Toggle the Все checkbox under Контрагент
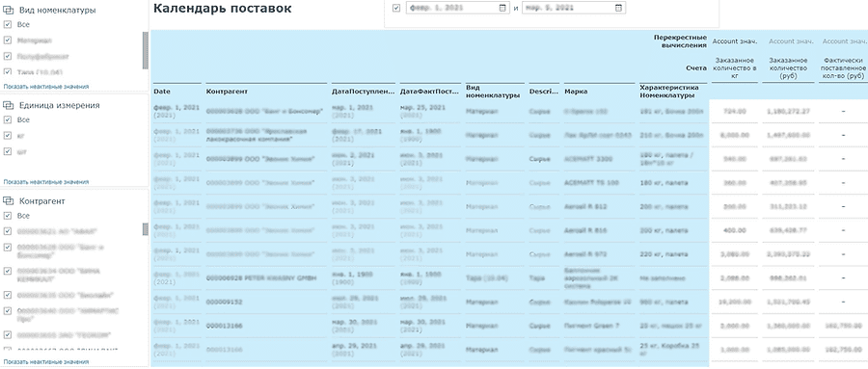 tap(8, 216)
